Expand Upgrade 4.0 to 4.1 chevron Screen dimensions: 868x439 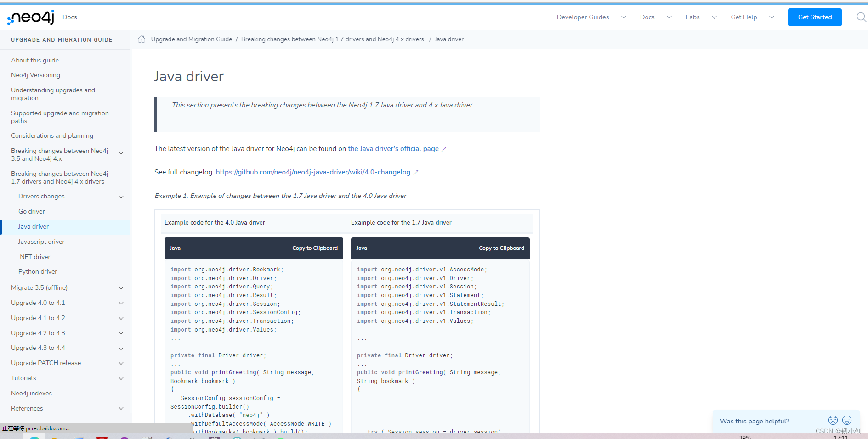tap(121, 303)
